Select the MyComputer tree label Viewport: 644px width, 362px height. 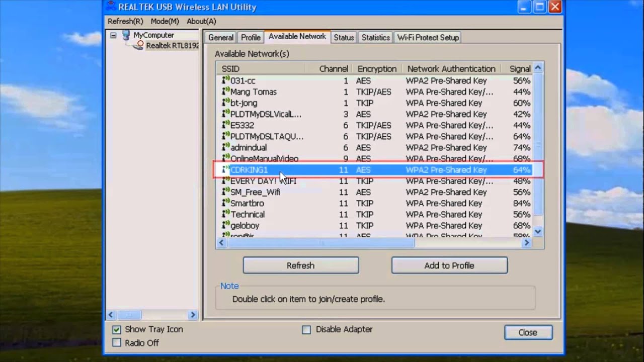[x=153, y=35]
